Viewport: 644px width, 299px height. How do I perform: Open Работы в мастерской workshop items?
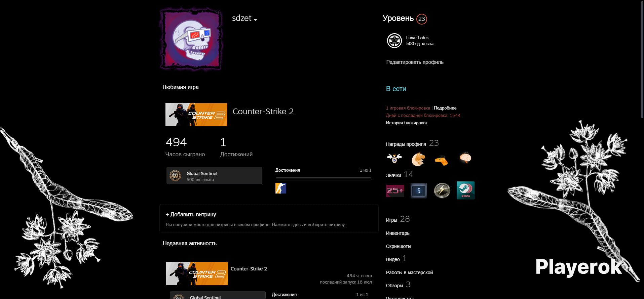[409, 272]
